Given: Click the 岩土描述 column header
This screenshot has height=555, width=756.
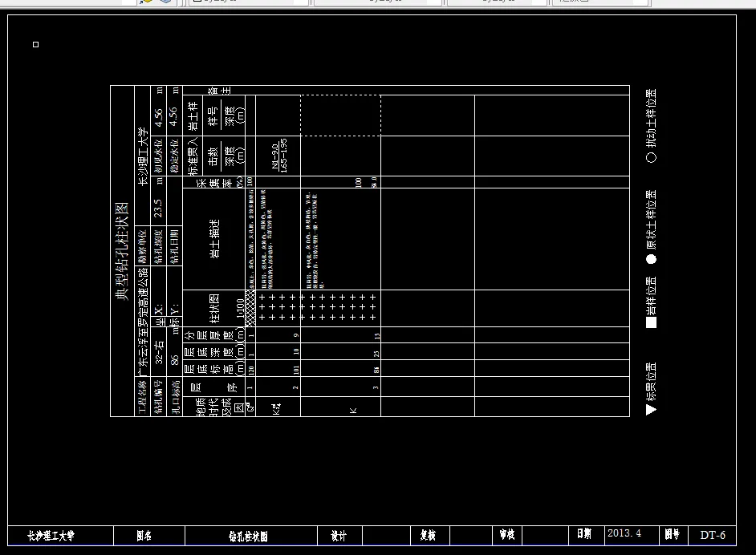Looking at the screenshot, I should (214, 239).
